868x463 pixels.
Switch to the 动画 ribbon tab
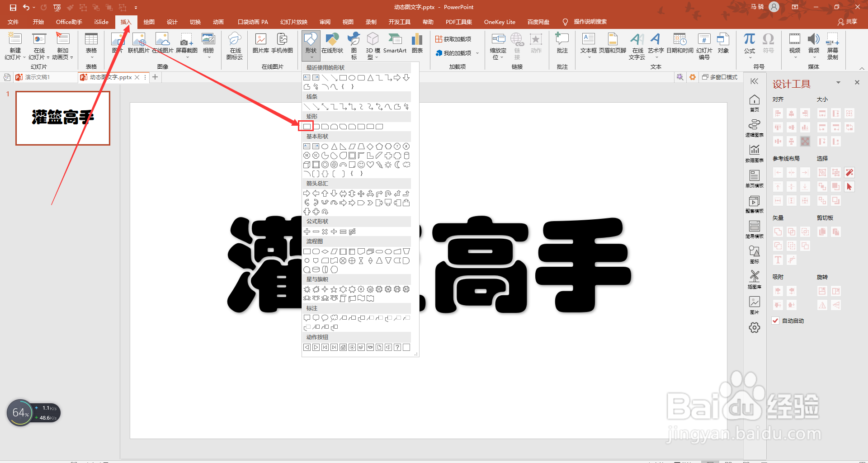click(x=218, y=22)
